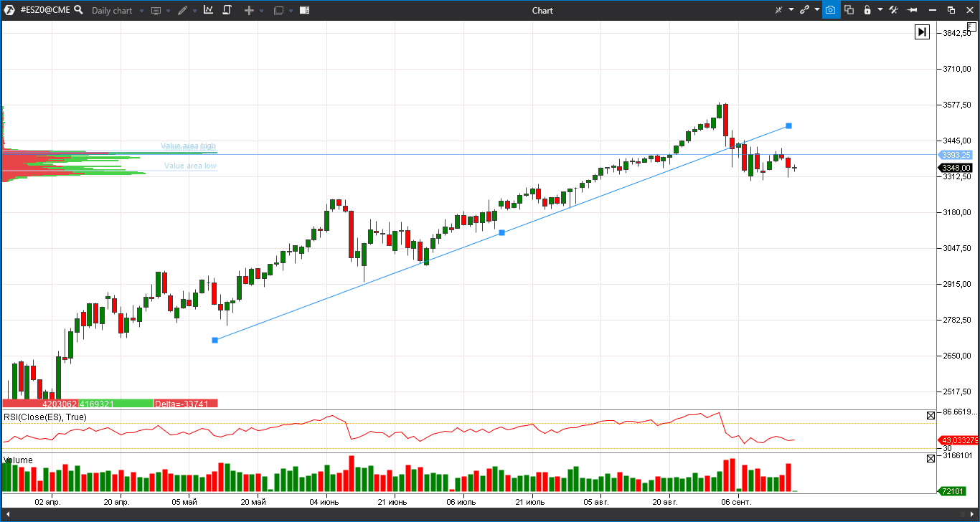Expand the Daily chart timeframe dropdown
The height and width of the screenshot is (522, 980).
pyautogui.click(x=141, y=11)
